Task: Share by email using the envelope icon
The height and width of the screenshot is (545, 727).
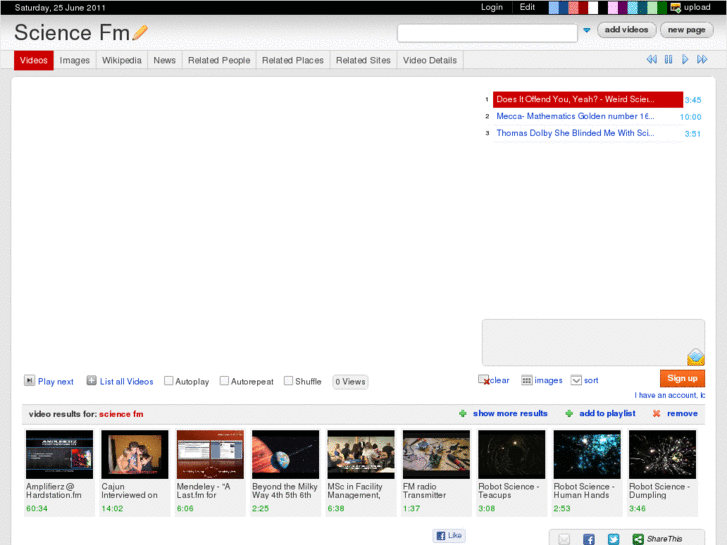Action: (564, 539)
